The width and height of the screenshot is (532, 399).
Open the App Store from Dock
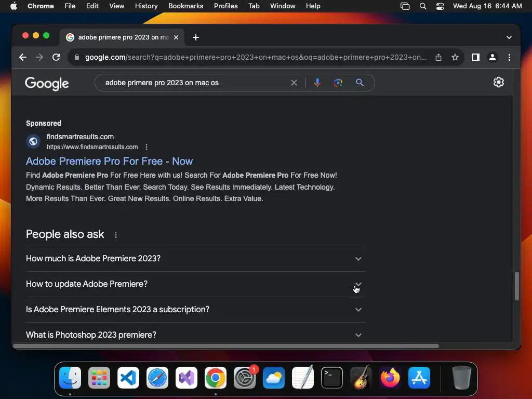click(419, 378)
